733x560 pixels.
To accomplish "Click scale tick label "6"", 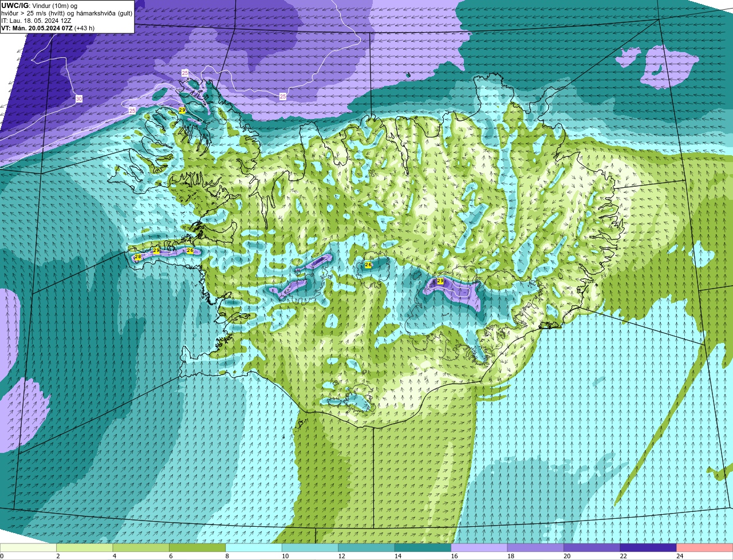I will tap(171, 556).
